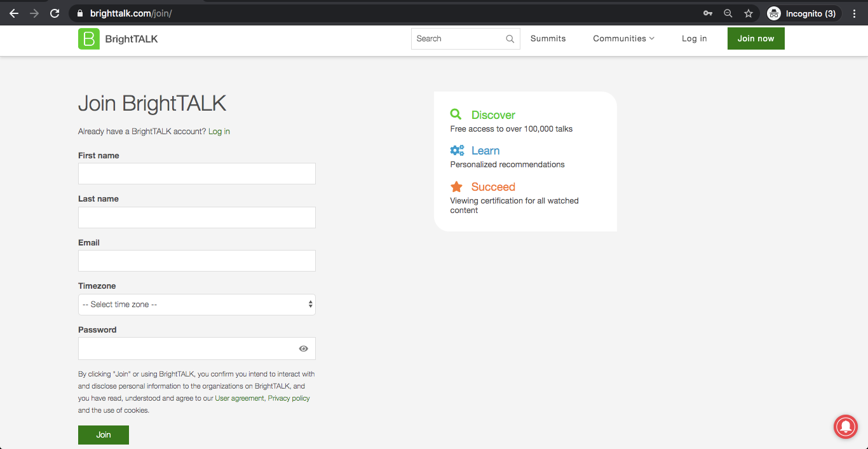Click the Password field label
868x449 pixels.
click(x=97, y=330)
